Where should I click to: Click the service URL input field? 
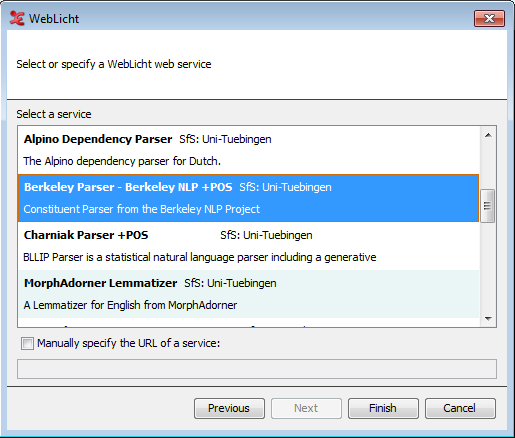pyautogui.click(x=257, y=369)
